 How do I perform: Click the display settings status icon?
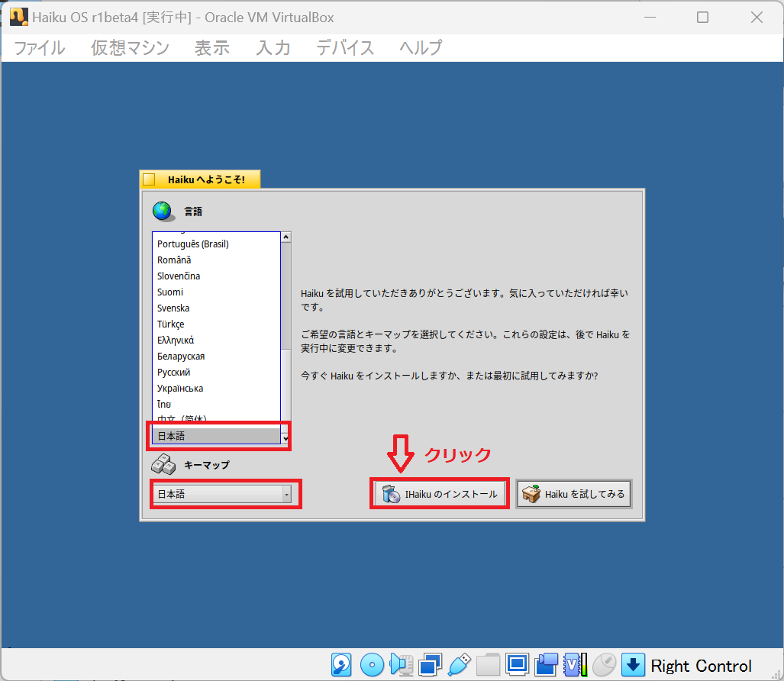click(x=517, y=665)
